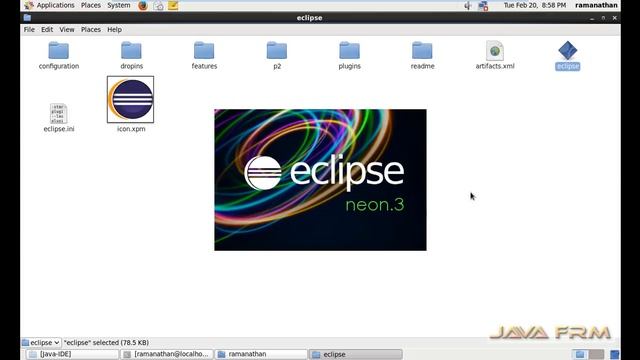Click the Eclipse neon.3 splash screen
The width and height of the screenshot is (640, 360).
320,180
